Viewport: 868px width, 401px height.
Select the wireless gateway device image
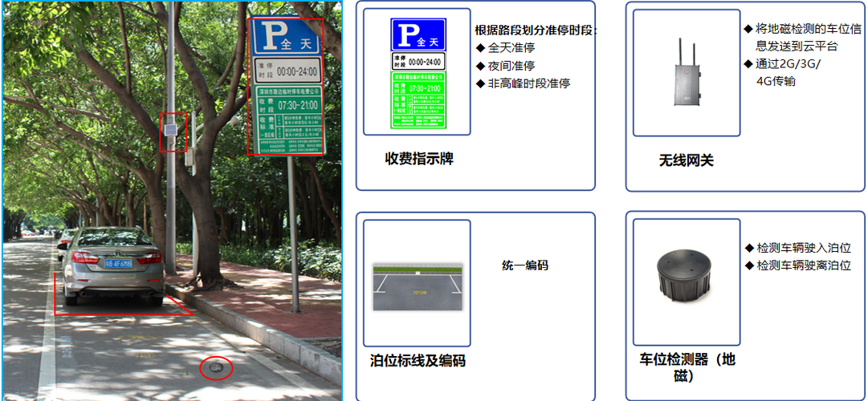point(687,72)
